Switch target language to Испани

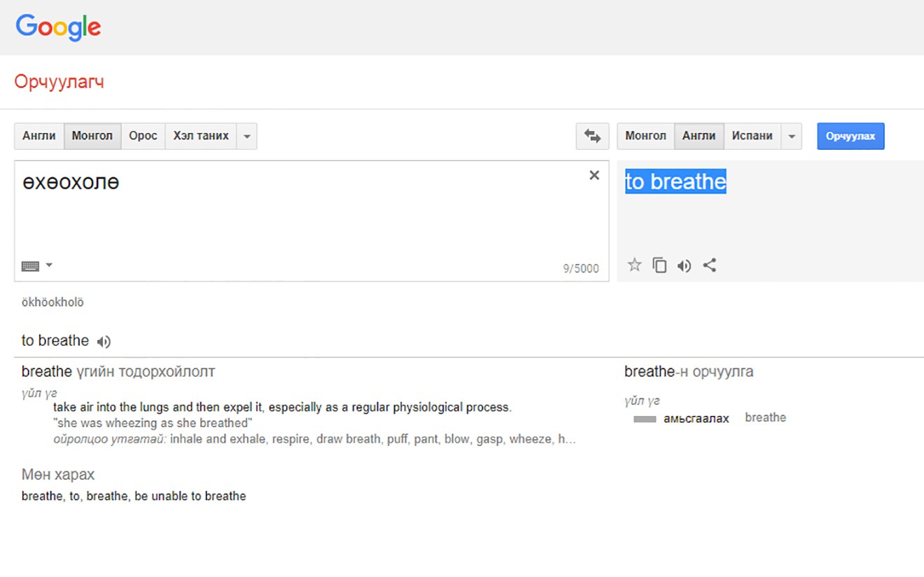(752, 136)
